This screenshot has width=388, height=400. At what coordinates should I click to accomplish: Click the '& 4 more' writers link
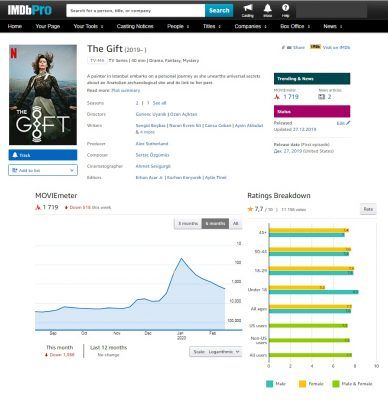pyautogui.click(x=145, y=132)
